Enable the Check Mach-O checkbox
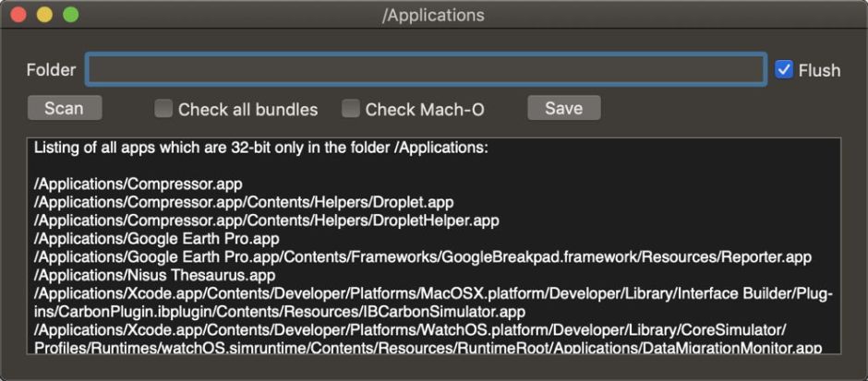The height and width of the screenshot is (381, 868). 351,109
